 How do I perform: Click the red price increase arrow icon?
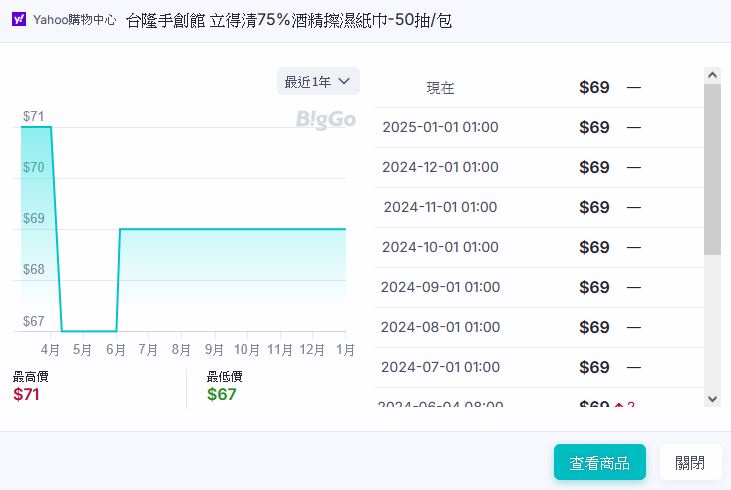point(619,405)
